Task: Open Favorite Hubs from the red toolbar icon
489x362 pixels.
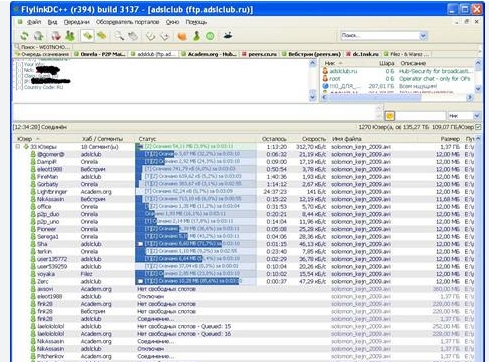Action: (x=56, y=36)
